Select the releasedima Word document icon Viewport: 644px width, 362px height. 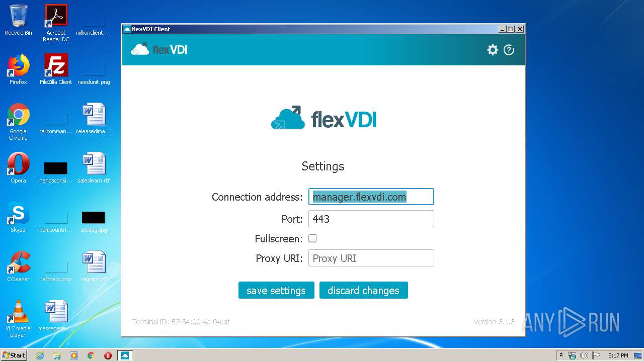coord(94,119)
